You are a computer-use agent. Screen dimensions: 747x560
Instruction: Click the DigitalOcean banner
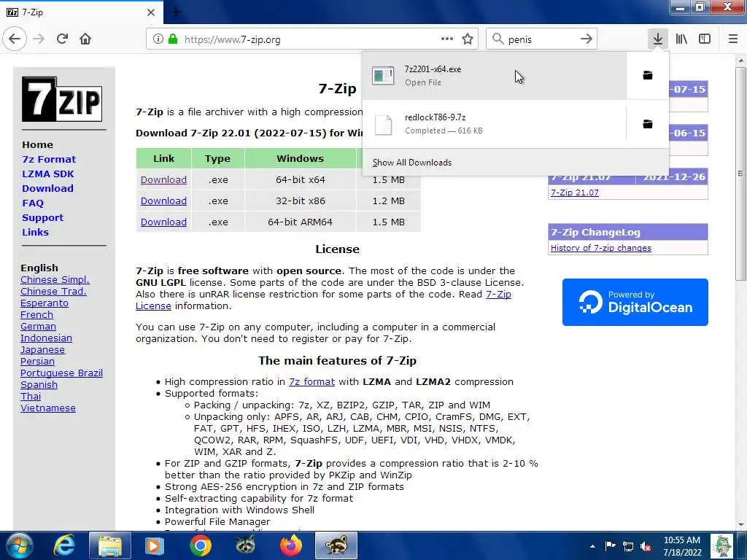click(635, 303)
